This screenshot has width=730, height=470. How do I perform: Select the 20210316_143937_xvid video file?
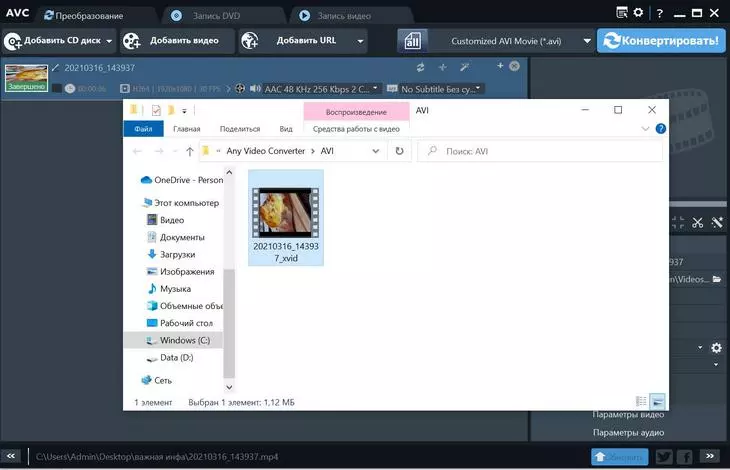pyautogui.click(x=286, y=218)
